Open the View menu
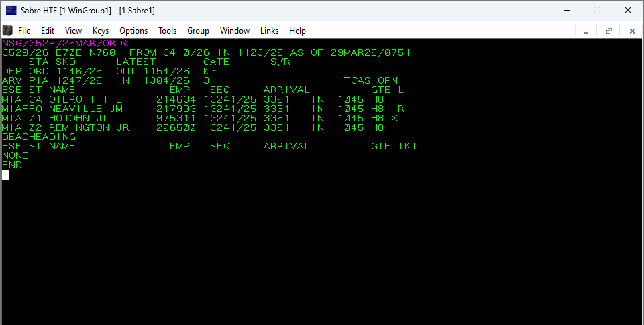644x325 pixels. pyautogui.click(x=74, y=31)
